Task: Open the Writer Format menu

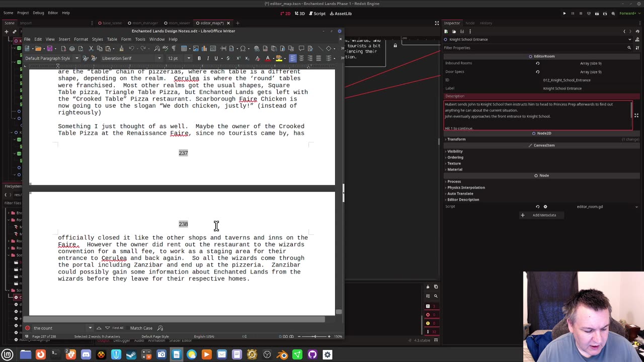Action: coord(81,39)
